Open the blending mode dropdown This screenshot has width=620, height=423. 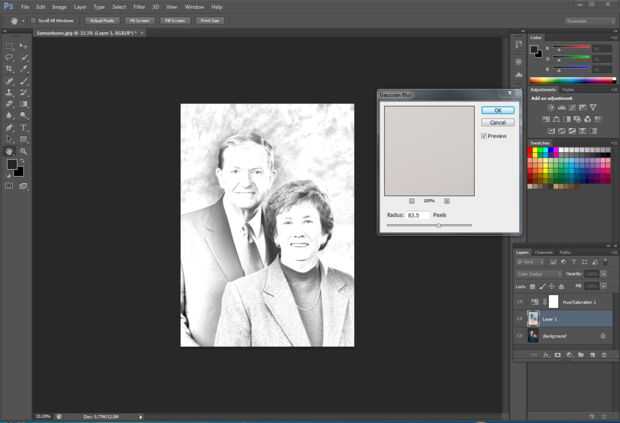[539, 274]
